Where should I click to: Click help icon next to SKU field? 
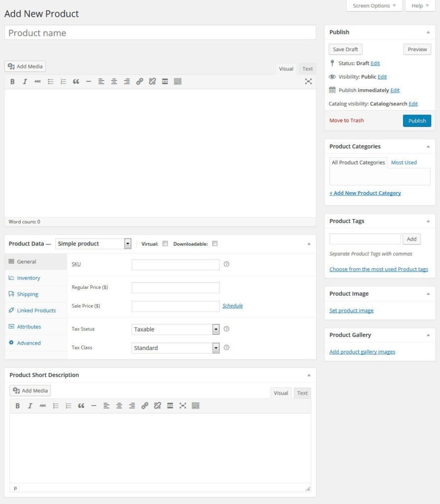tap(226, 264)
